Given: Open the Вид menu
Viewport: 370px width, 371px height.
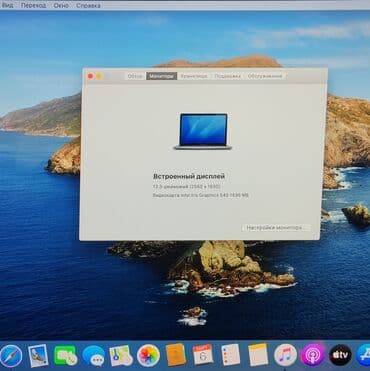Looking at the screenshot, I should pos(7,5).
